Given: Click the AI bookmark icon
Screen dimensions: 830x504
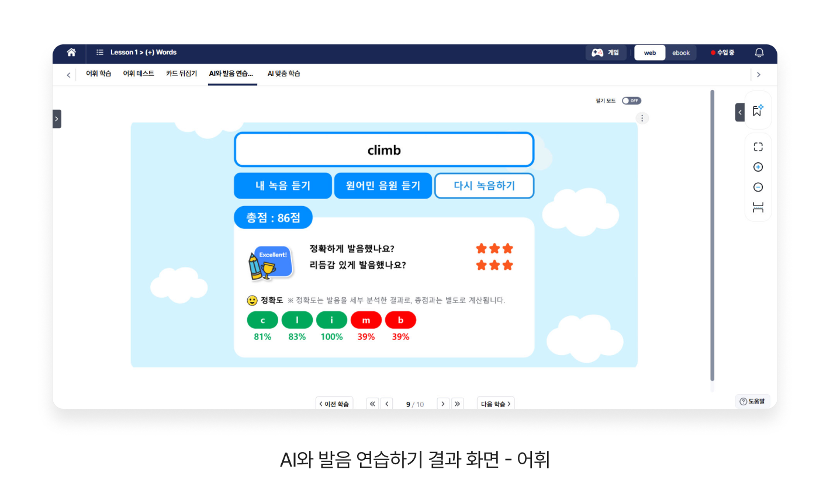Looking at the screenshot, I should (x=758, y=110).
